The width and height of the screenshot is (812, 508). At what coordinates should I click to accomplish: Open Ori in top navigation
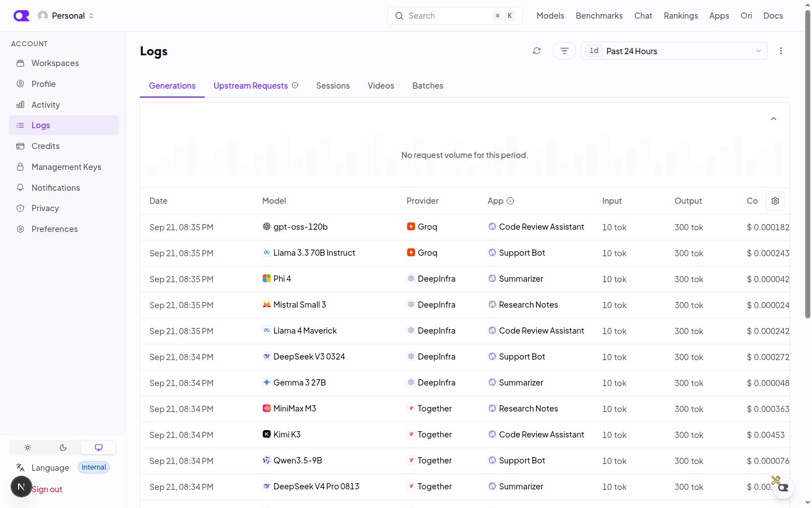(x=746, y=16)
